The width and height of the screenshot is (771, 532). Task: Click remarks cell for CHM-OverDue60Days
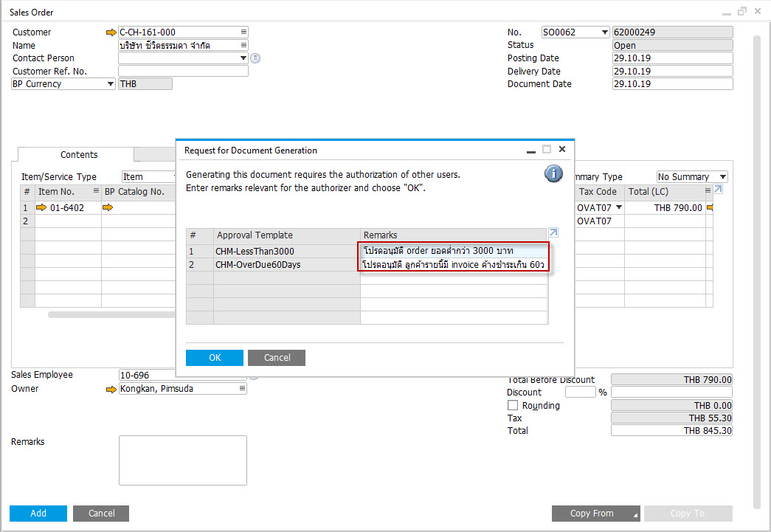[453, 265]
